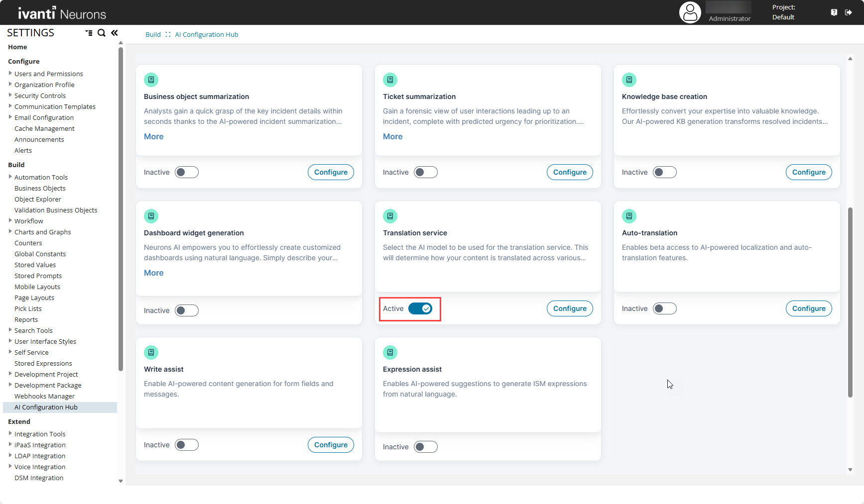
Task: Collapse the Settings sidebar with double chevron
Action: (x=115, y=33)
